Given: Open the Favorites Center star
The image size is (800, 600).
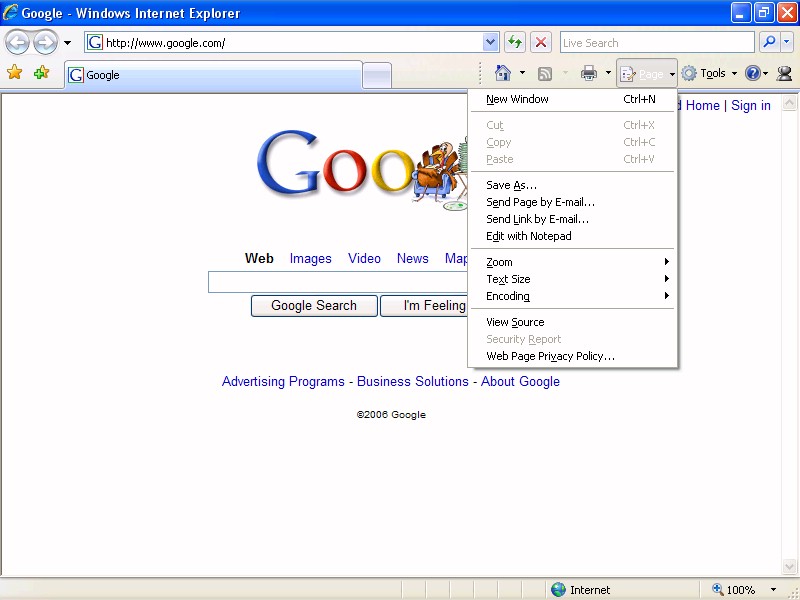Looking at the screenshot, I should coord(15,72).
